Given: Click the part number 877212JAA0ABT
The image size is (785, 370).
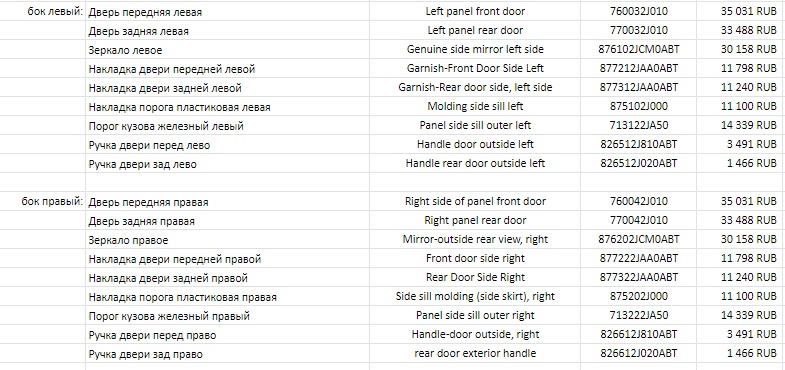Looking at the screenshot, I should (x=638, y=69).
